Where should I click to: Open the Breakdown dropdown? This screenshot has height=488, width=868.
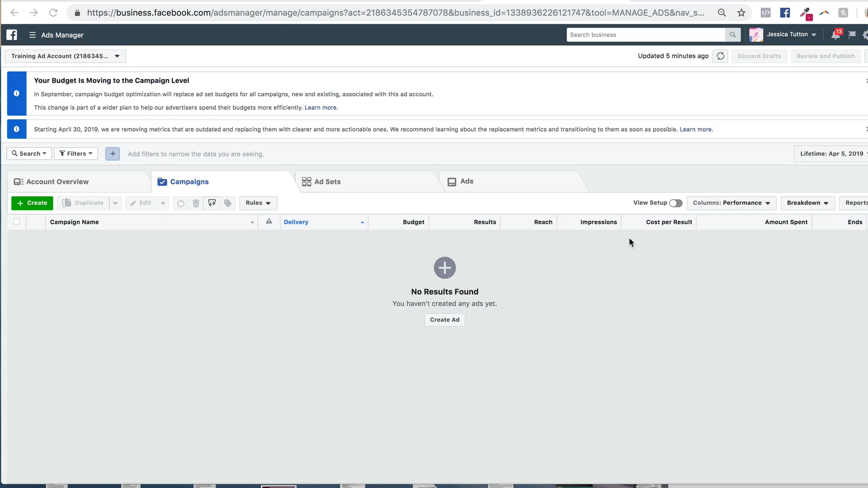[x=807, y=203]
